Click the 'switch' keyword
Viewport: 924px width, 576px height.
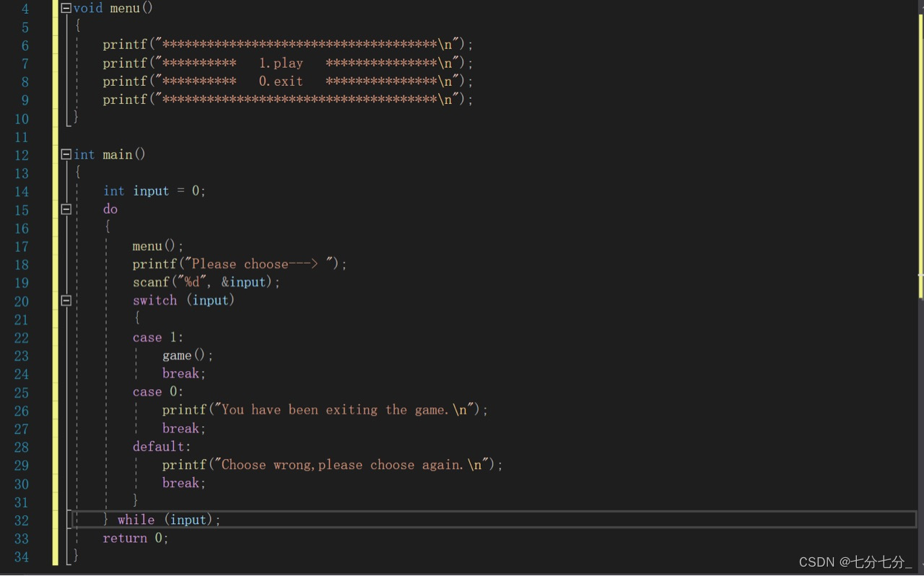[154, 300]
